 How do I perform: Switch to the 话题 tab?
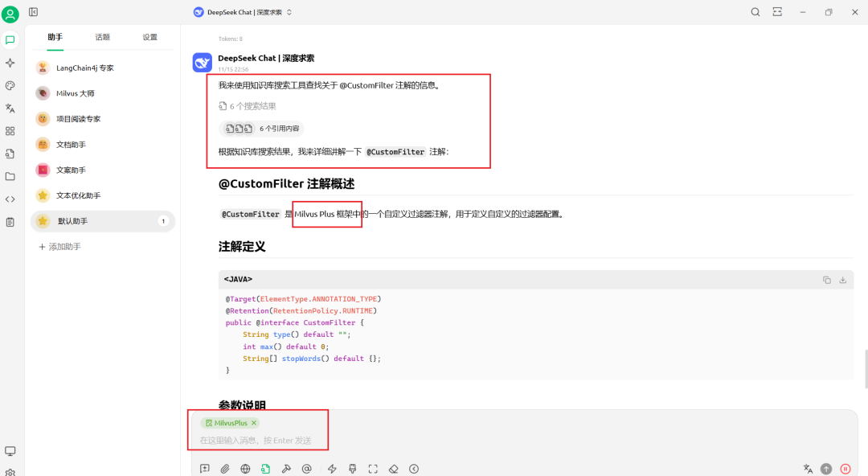(102, 37)
